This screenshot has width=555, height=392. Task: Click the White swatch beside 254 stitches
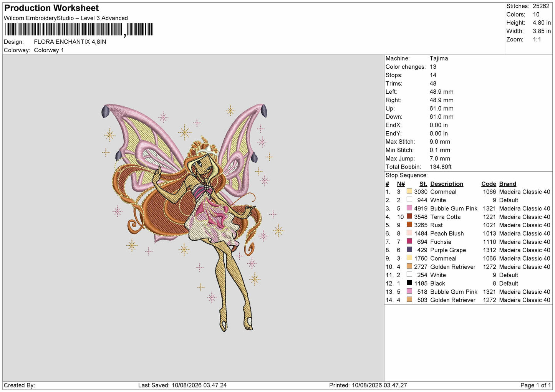click(409, 275)
